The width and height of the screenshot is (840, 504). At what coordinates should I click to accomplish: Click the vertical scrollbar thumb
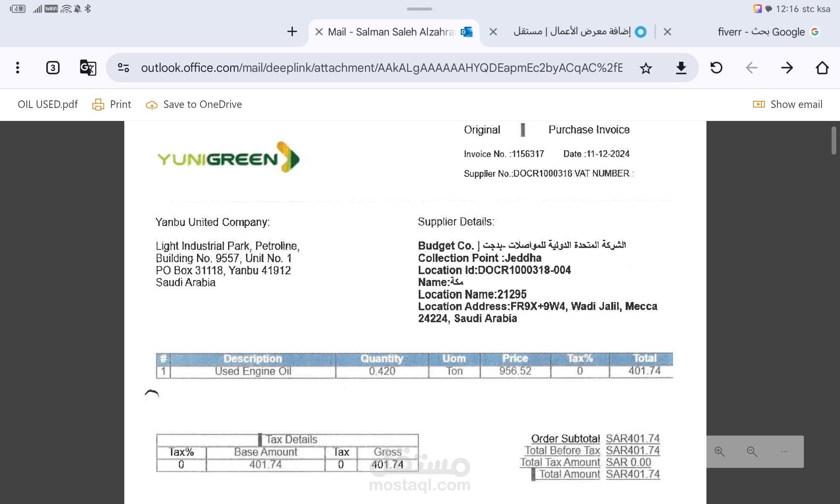click(x=834, y=141)
